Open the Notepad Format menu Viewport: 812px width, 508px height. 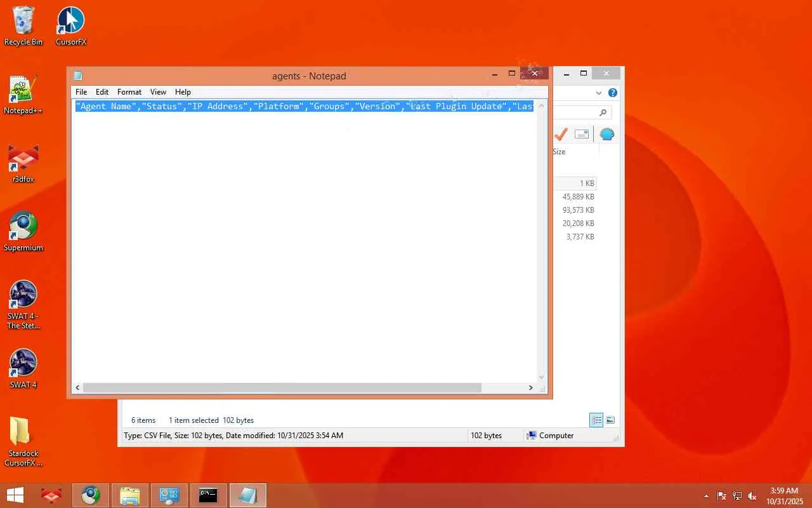pos(129,92)
